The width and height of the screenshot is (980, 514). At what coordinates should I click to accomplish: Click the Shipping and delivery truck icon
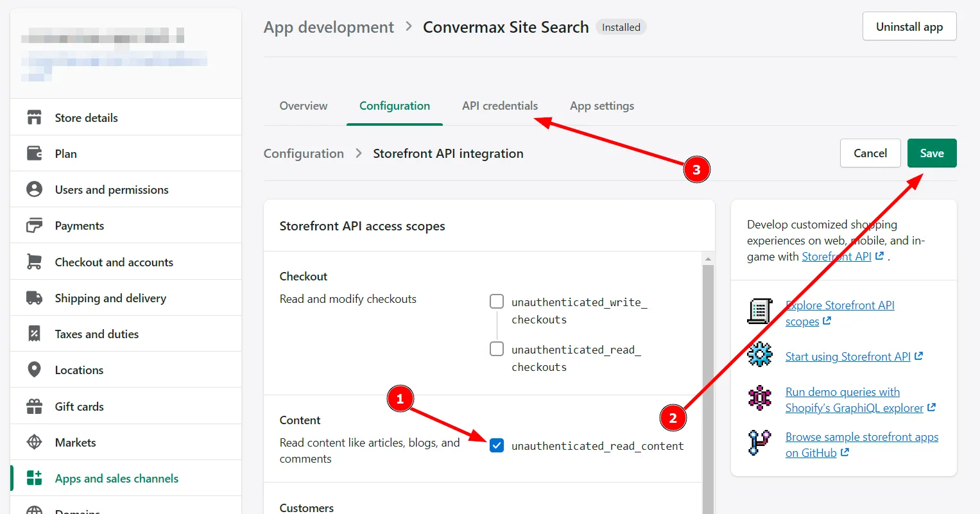(x=34, y=298)
